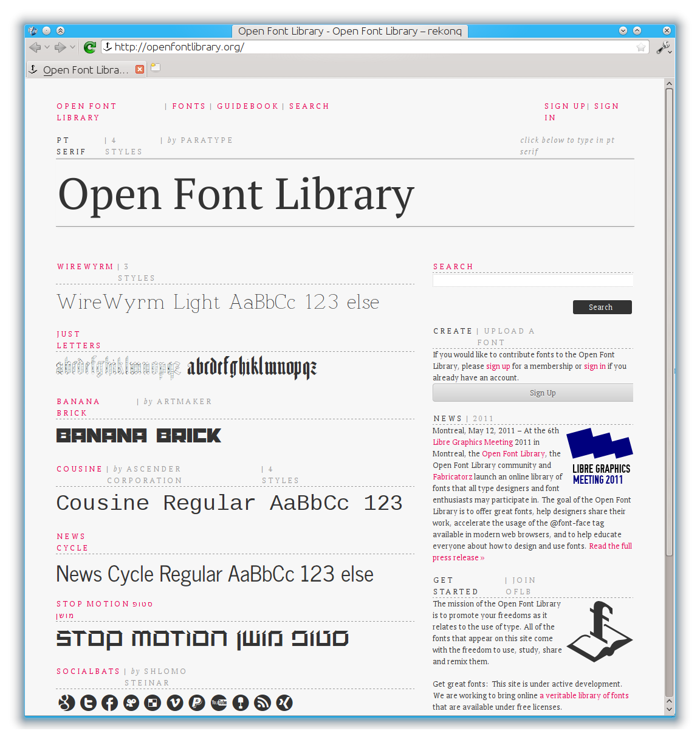Open the Xing social icon

pos(284,703)
